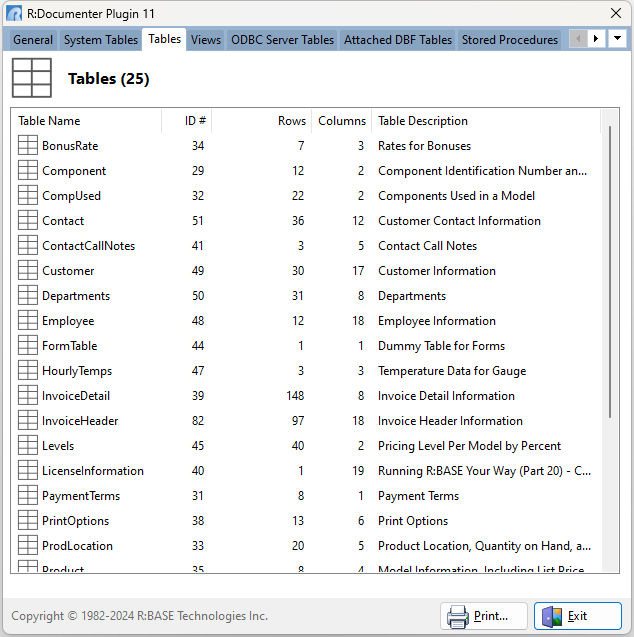Sort by the Table Name column header

point(87,121)
